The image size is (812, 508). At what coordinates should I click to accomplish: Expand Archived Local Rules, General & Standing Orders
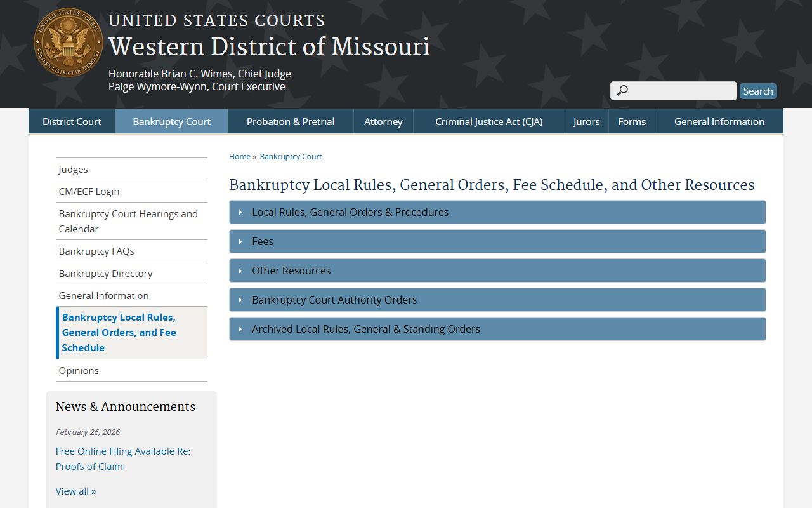497,329
